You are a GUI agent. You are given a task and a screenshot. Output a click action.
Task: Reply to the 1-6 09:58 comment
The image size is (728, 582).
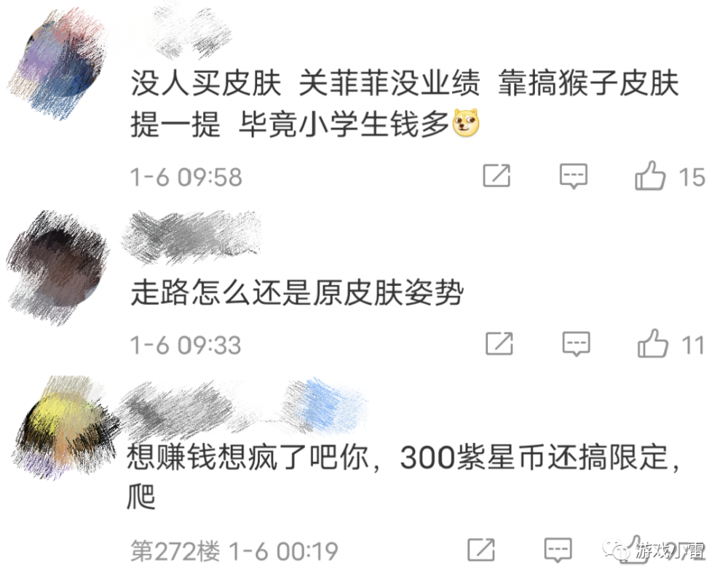(574, 176)
